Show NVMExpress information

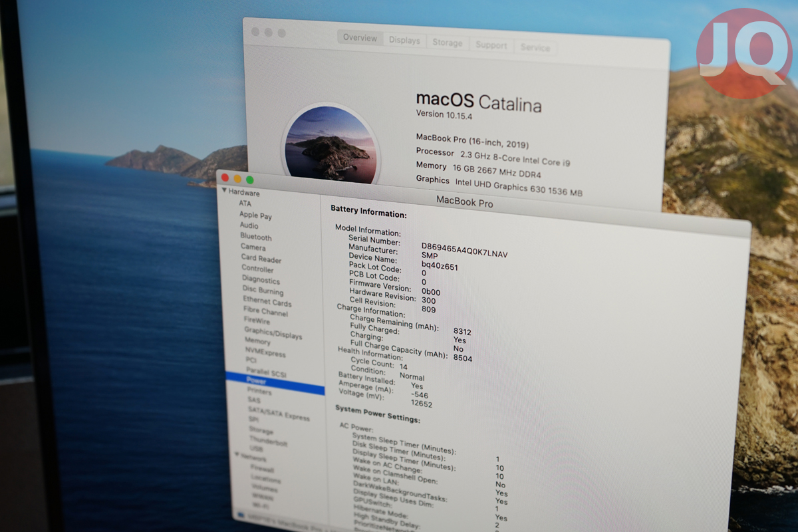265,352
